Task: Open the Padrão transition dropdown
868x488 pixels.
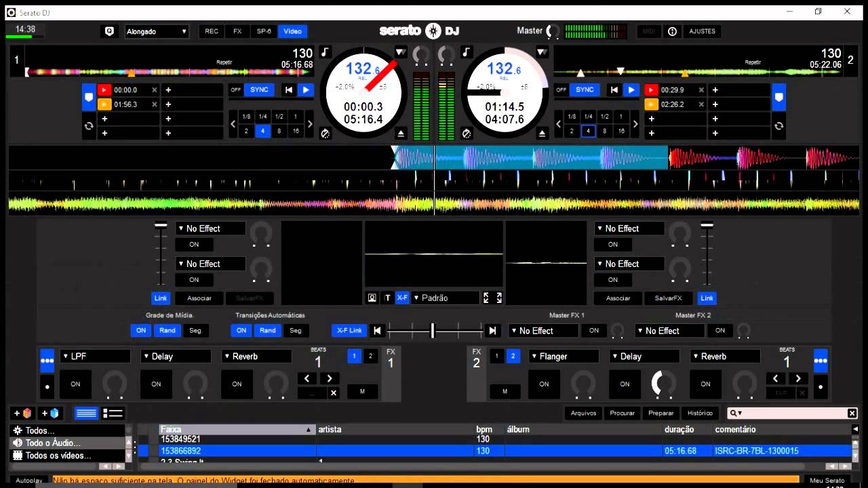Action: (x=445, y=298)
